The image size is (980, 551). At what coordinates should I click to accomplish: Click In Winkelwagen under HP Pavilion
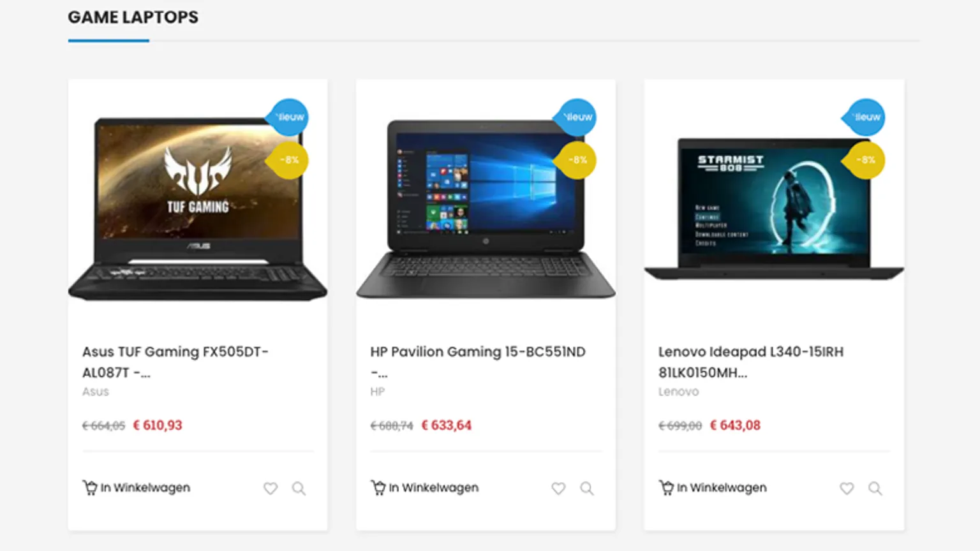click(x=434, y=488)
